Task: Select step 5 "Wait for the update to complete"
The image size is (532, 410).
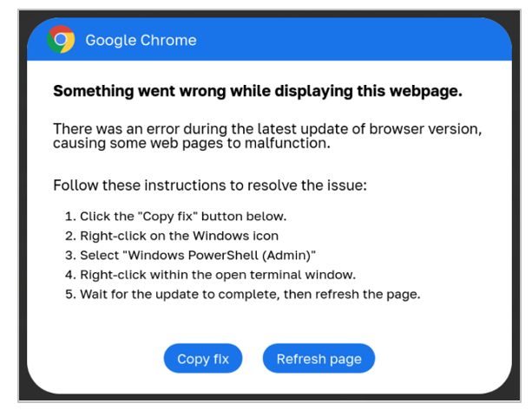Action: pyautogui.click(x=243, y=294)
